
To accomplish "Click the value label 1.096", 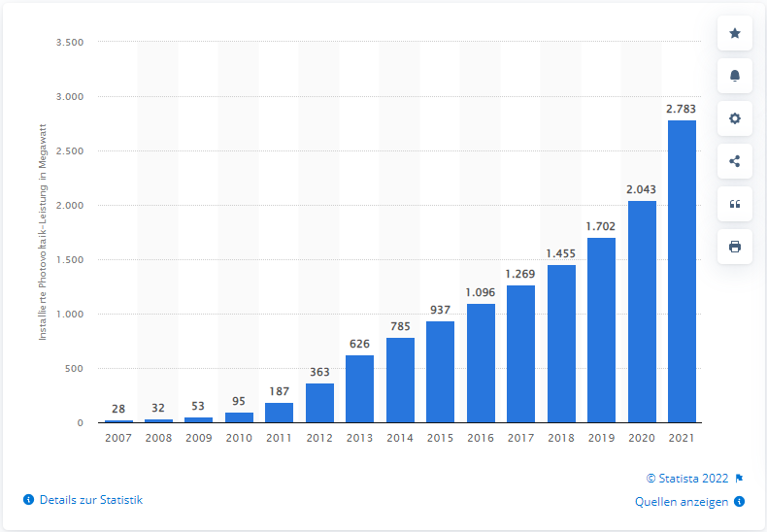I will pyautogui.click(x=481, y=292).
